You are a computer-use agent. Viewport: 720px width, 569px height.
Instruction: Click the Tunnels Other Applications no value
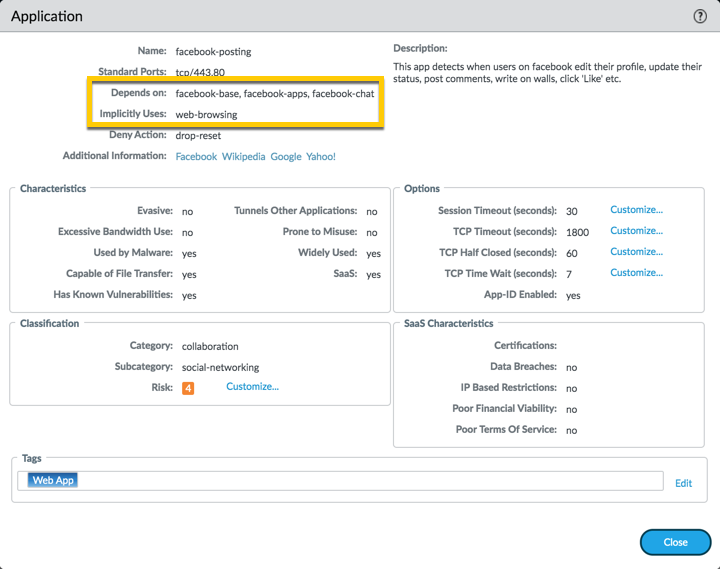(371, 212)
